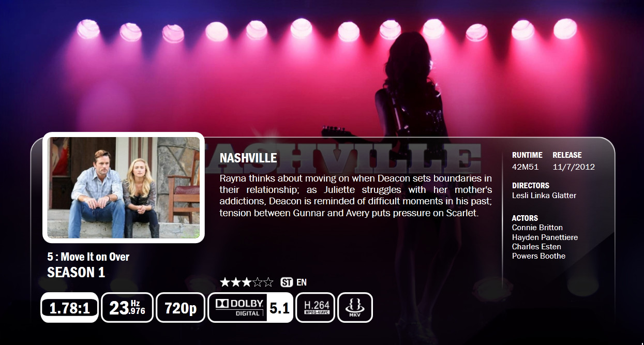Click the 23.976 Hz frame rate badge

point(127,308)
